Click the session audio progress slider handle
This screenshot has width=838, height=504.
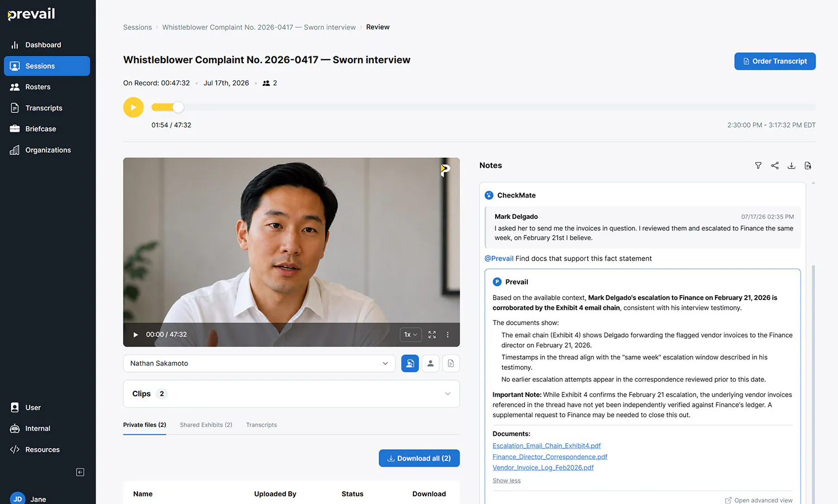(x=178, y=107)
